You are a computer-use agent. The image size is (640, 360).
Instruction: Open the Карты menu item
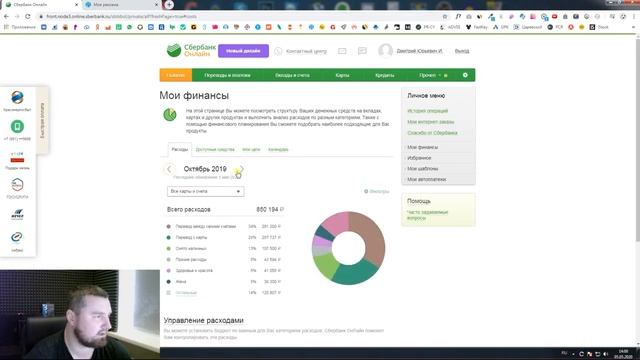tap(342, 75)
